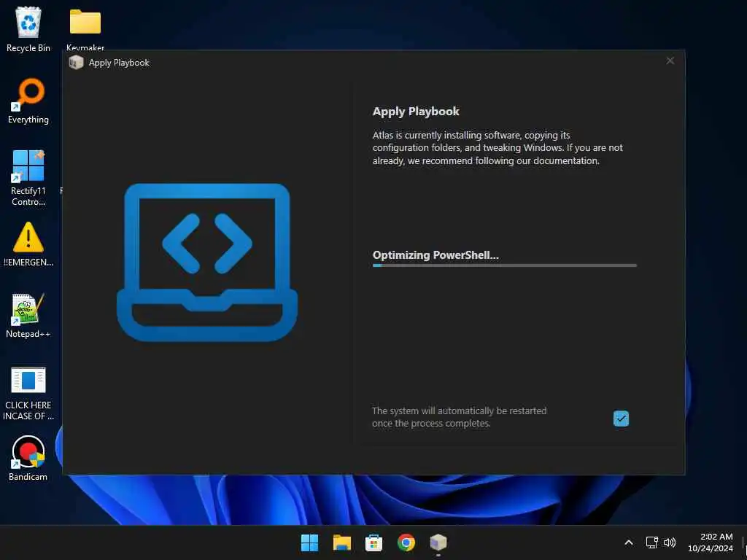Open the Recycle Bin desktop icon

coord(28,29)
